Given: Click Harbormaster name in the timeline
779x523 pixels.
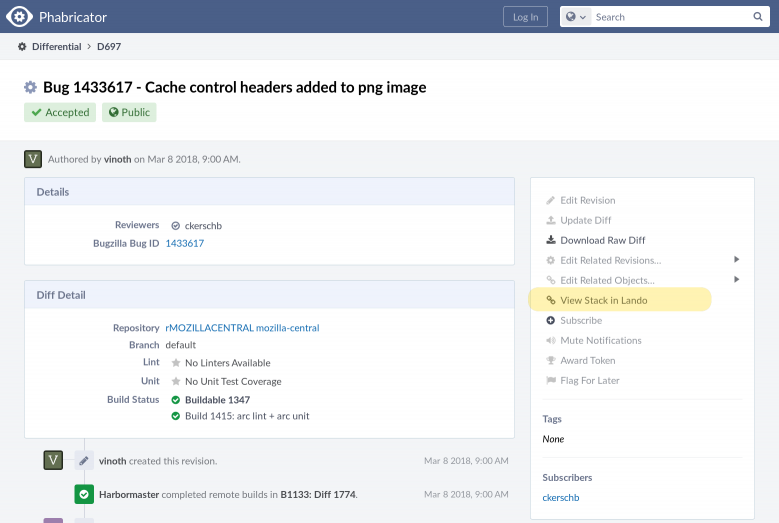Looking at the screenshot, I should 129,495.
